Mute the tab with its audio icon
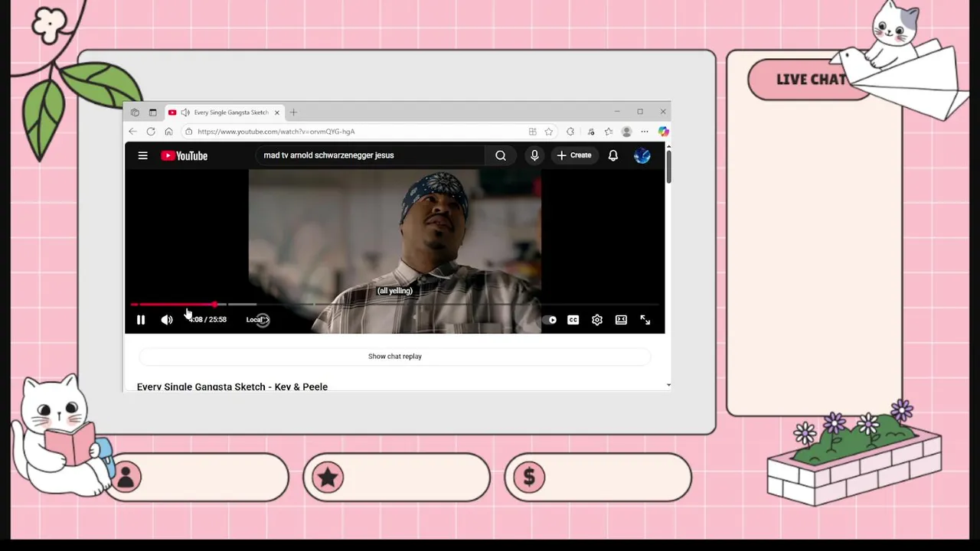 pos(185,112)
